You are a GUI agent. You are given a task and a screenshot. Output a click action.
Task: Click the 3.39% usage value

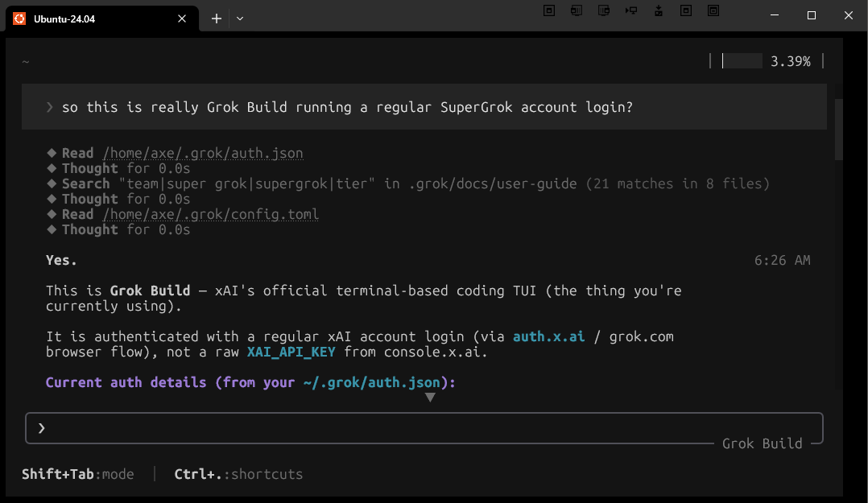pos(791,61)
